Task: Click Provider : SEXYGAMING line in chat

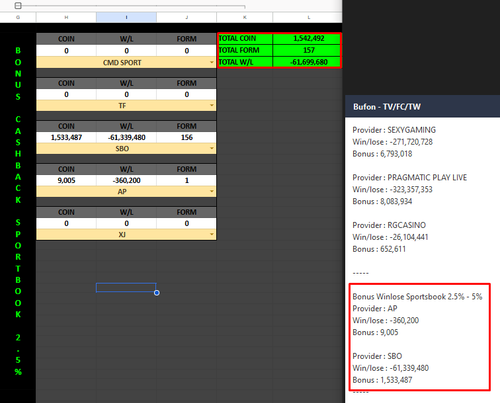Action: tap(394, 130)
